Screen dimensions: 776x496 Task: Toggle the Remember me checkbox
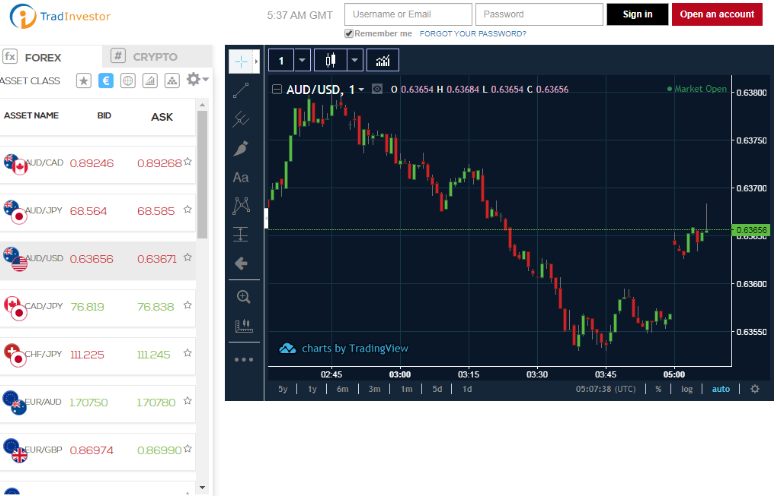point(349,34)
